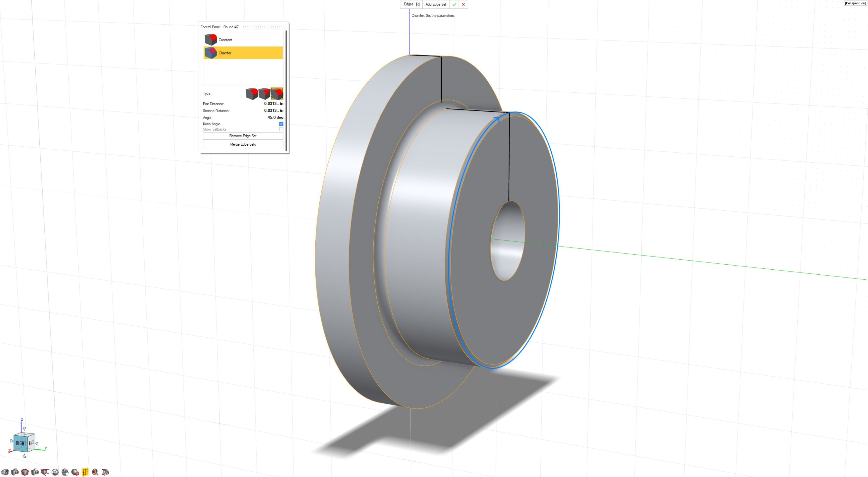Select the constant round type icon
Viewport: 868px width, 477px height.
tap(252, 94)
